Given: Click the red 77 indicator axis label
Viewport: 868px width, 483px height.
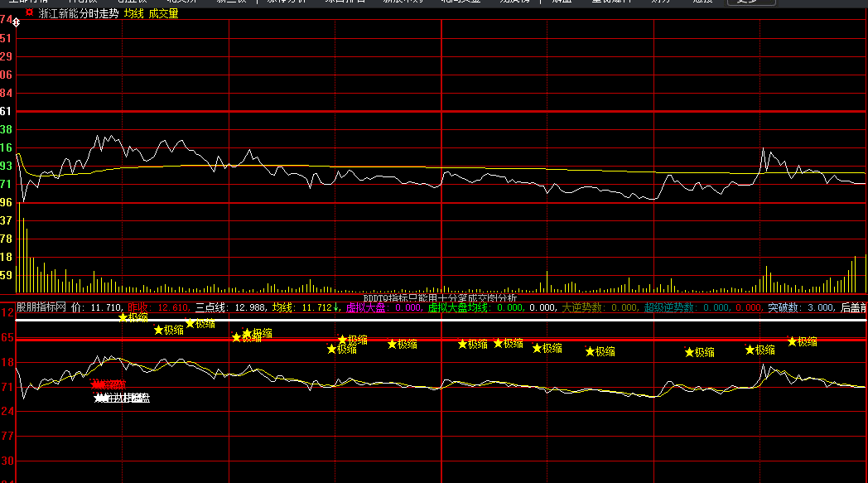Looking at the screenshot, I should pyautogui.click(x=7, y=437).
